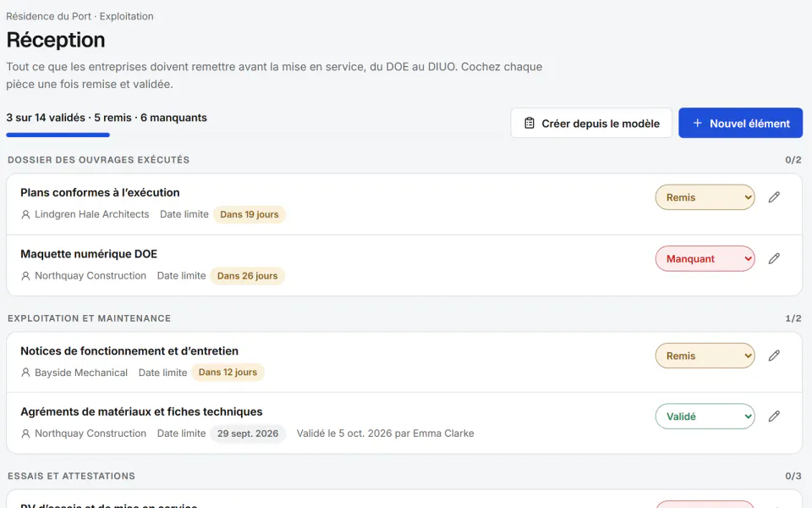Open Manquant status dropdown for Maquette numérique DOE
The image size is (812, 508).
click(705, 259)
